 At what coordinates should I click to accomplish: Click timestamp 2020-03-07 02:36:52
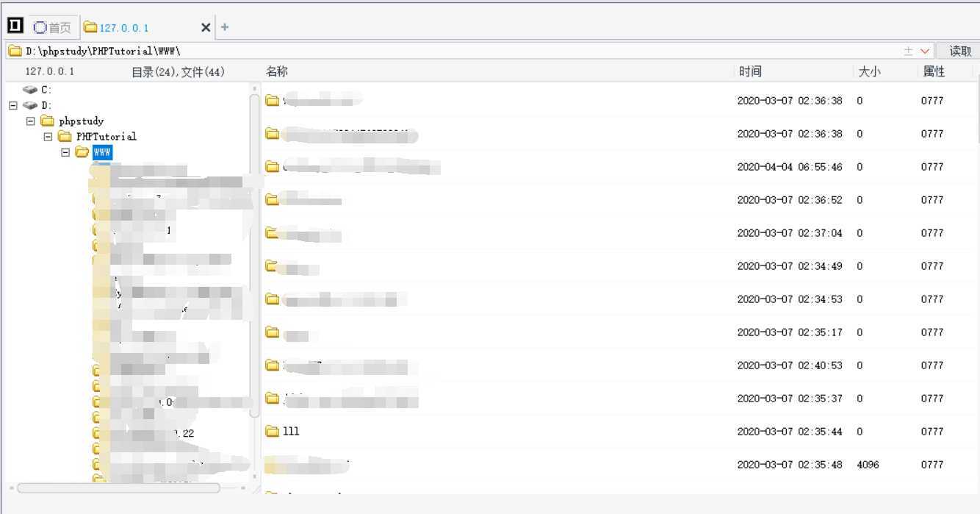pos(790,200)
